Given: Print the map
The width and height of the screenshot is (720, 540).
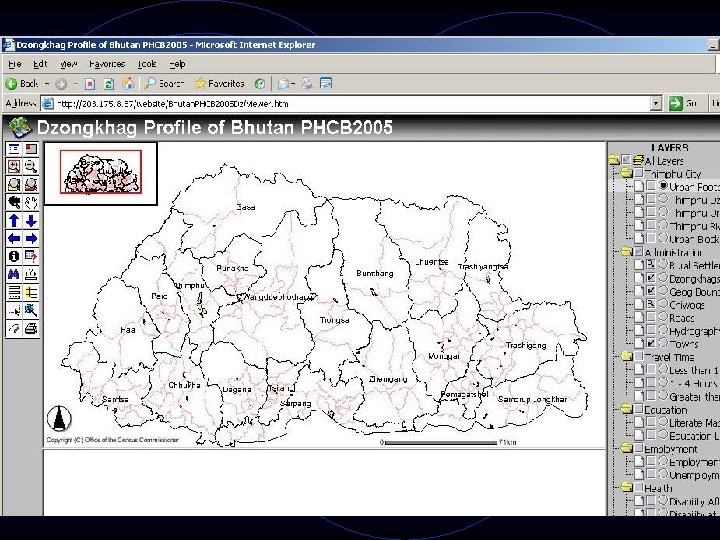Looking at the screenshot, I should (x=31, y=328).
